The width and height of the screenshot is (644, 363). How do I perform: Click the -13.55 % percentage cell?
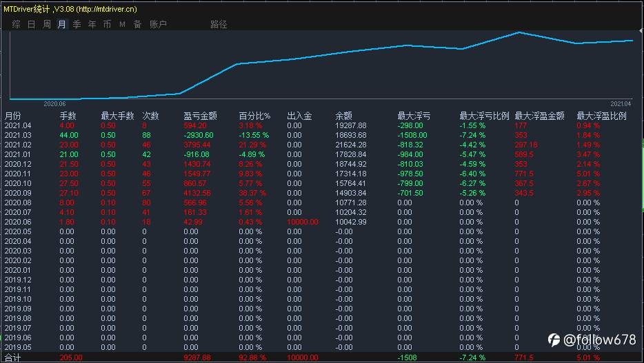pyautogui.click(x=254, y=135)
